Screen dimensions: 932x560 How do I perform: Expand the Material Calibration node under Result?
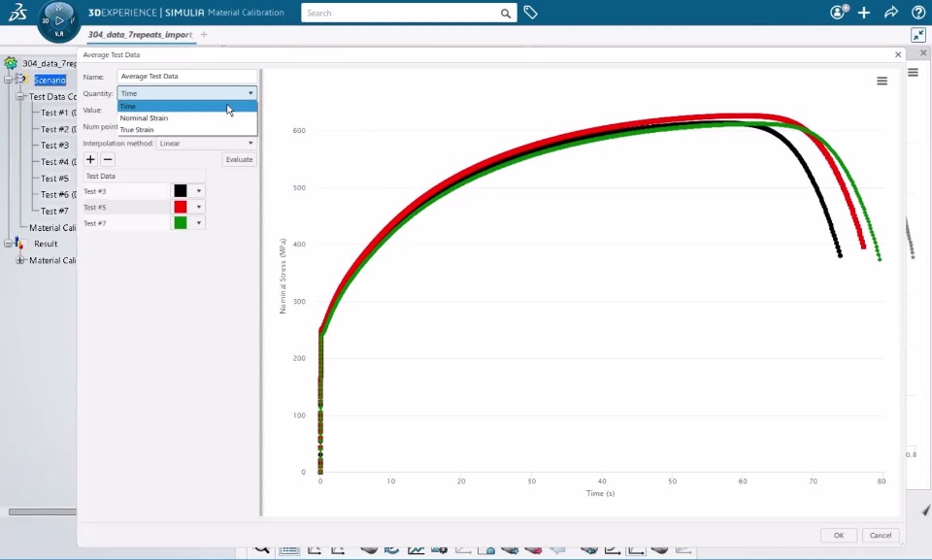click(x=19, y=260)
